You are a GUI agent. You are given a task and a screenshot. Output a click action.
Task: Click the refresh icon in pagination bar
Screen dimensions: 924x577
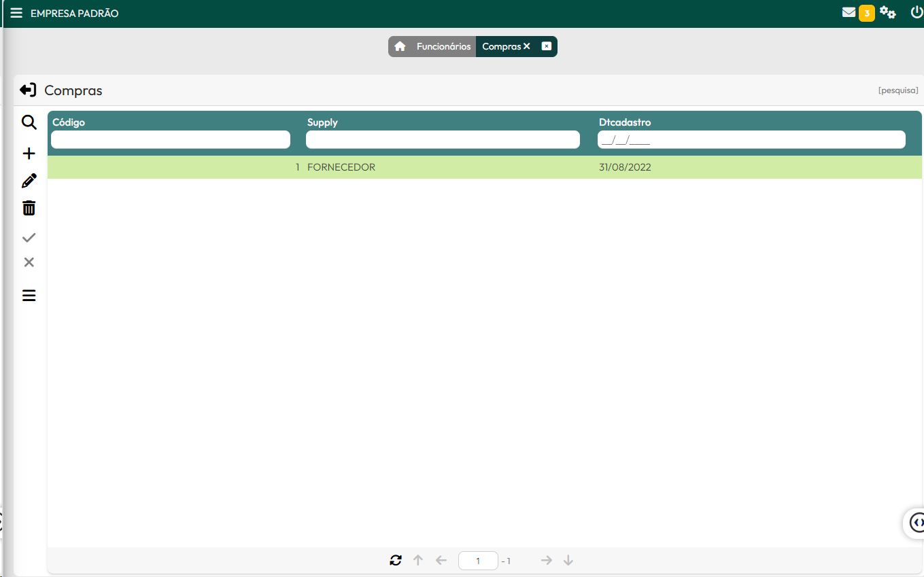click(x=396, y=561)
